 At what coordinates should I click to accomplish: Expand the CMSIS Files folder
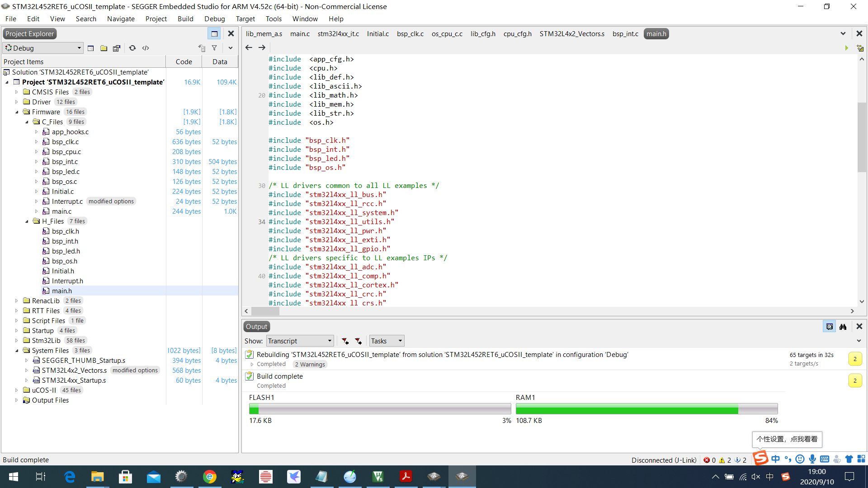pyautogui.click(x=17, y=92)
